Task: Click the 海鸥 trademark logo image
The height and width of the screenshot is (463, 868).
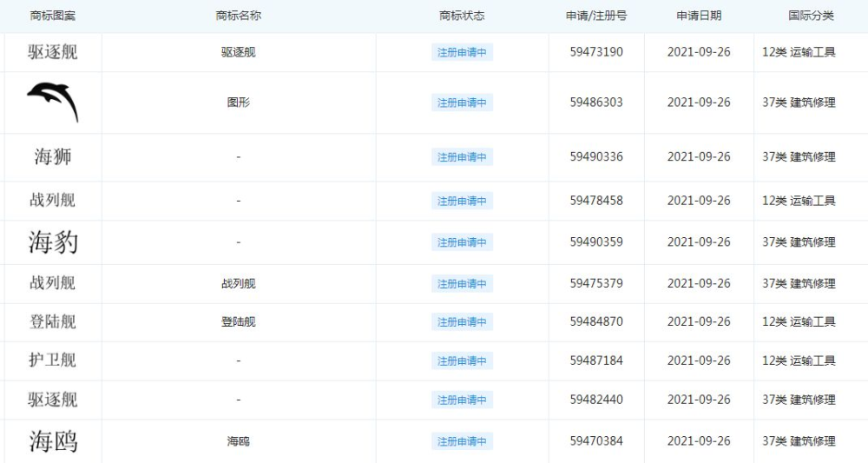Action: [53, 440]
